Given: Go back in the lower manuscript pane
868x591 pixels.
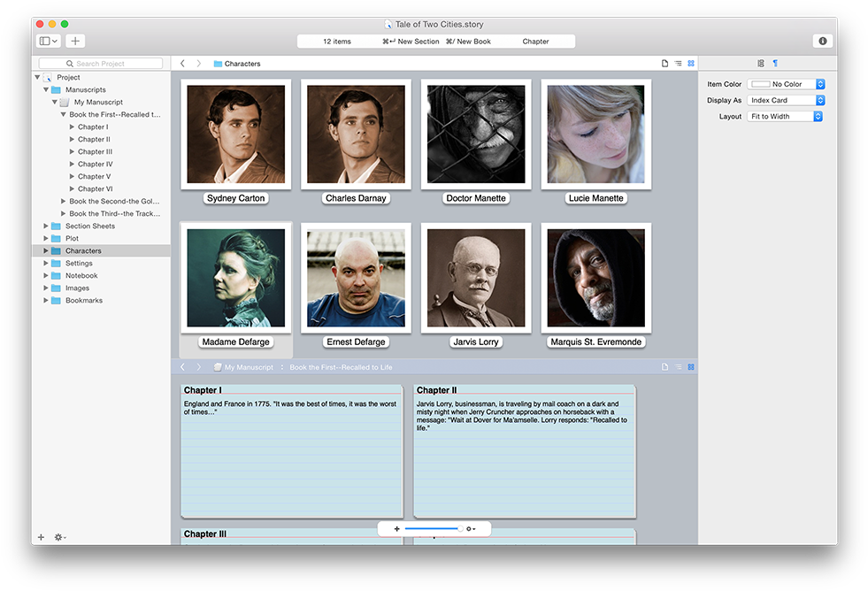Looking at the screenshot, I should point(182,367).
